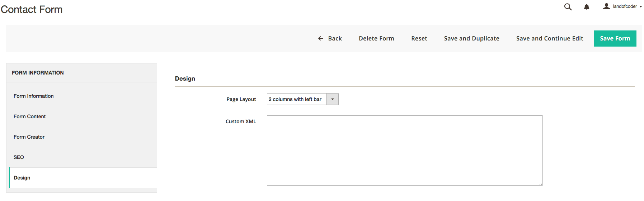This screenshot has width=644, height=201.
Task: Open the notifications bell
Action: pyautogui.click(x=587, y=7)
